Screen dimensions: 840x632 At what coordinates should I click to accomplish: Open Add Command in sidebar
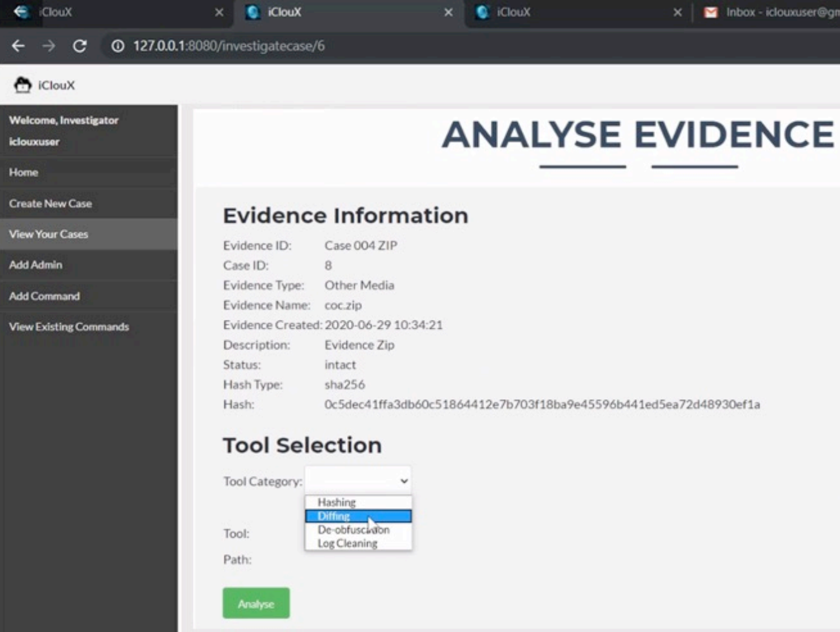tap(88, 296)
